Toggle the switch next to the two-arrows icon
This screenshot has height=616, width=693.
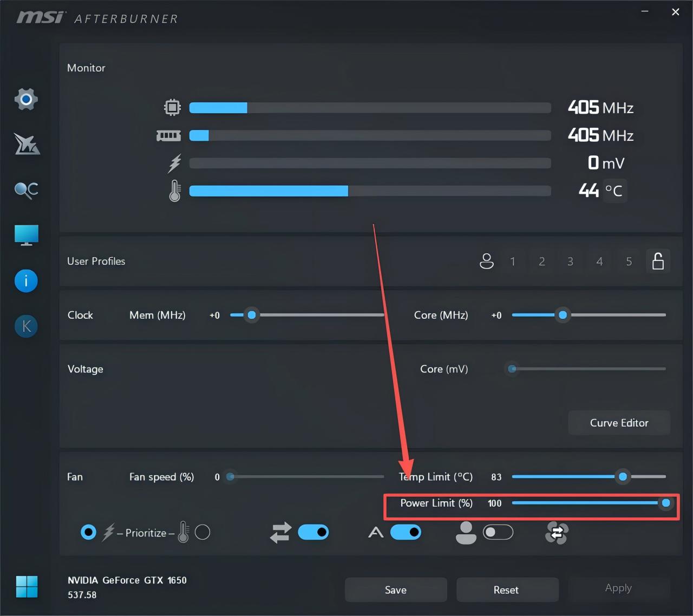pyautogui.click(x=313, y=533)
